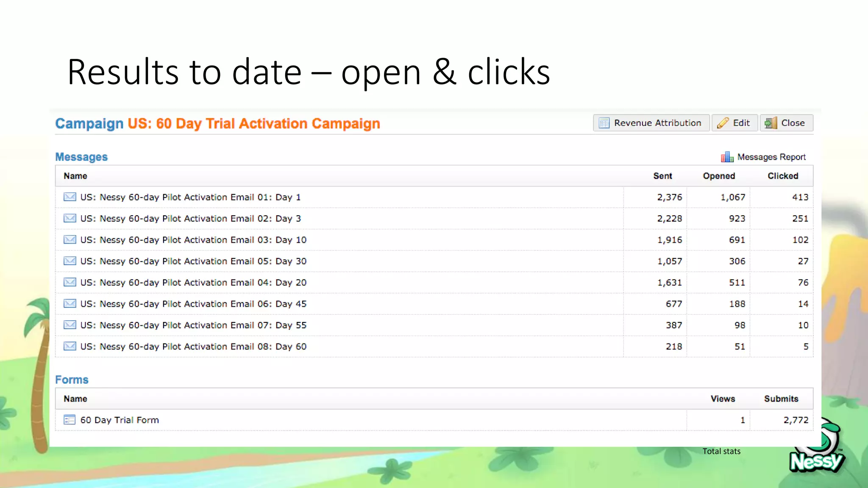Click sent value 1,631 for Email 04
This screenshot has width=868, height=488.
click(x=670, y=283)
